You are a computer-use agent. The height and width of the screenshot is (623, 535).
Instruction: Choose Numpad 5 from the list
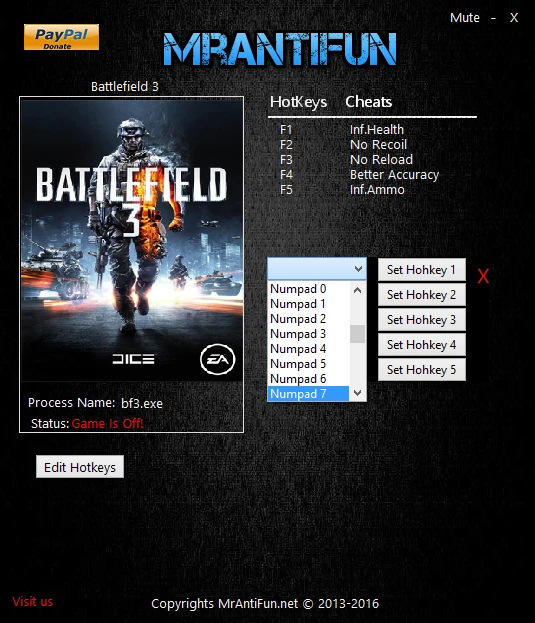[x=308, y=364]
